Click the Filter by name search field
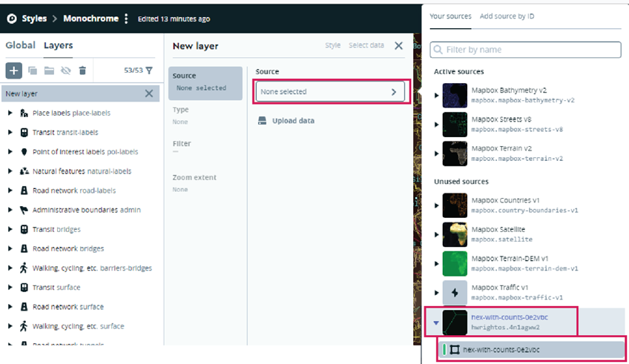The height and width of the screenshot is (364, 629). tap(525, 50)
